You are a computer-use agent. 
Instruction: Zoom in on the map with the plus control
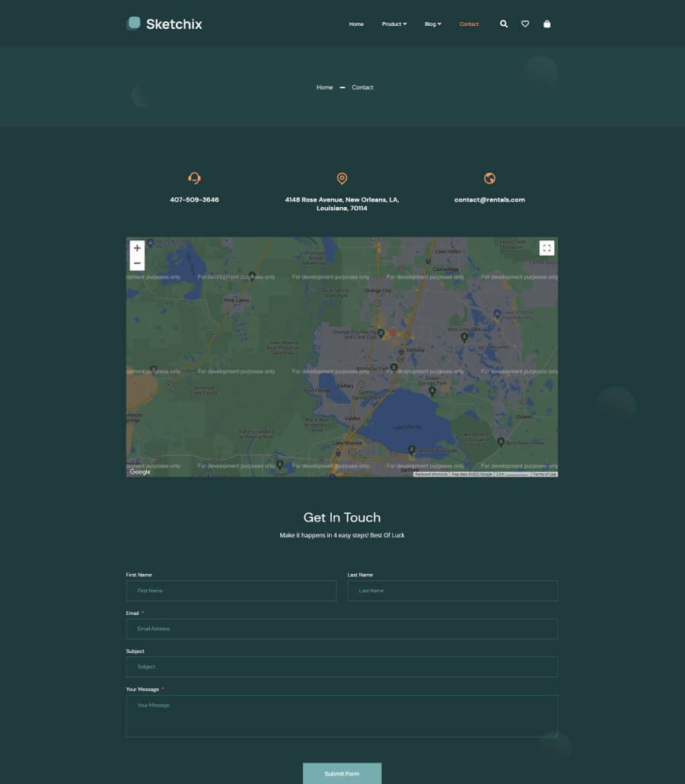coord(137,248)
